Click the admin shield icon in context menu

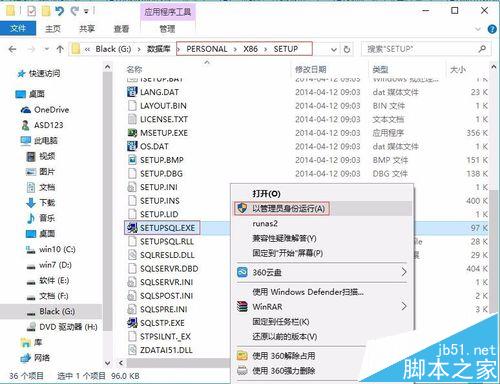pyautogui.click(x=242, y=208)
